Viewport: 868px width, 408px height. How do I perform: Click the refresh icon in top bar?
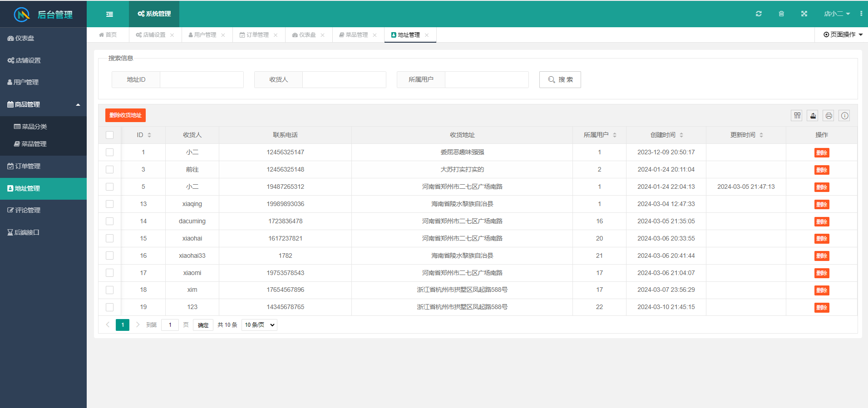pyautogui.click(x=759, y=14)
